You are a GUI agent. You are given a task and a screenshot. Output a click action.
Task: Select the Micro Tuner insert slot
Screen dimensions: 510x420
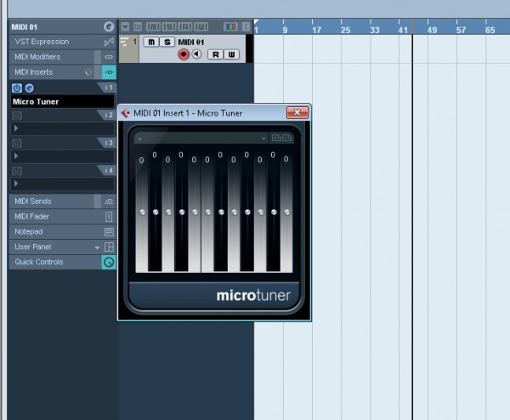[x=63, y=101]
